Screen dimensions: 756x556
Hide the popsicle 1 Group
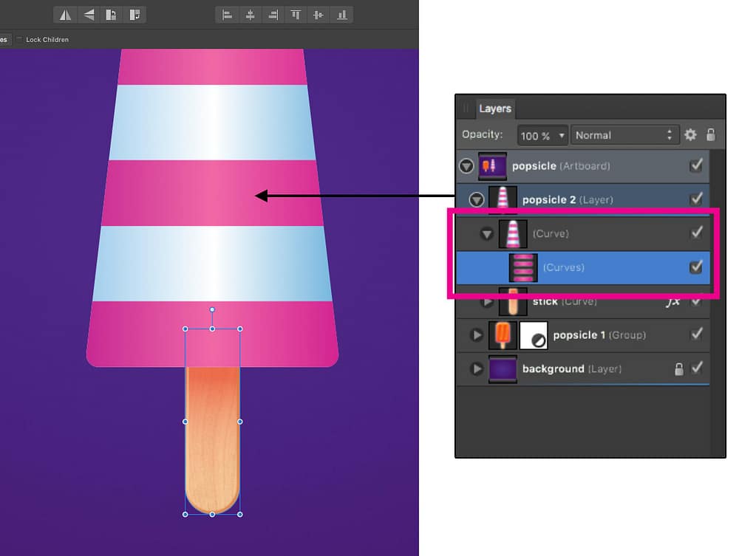[x=696, y=334]
